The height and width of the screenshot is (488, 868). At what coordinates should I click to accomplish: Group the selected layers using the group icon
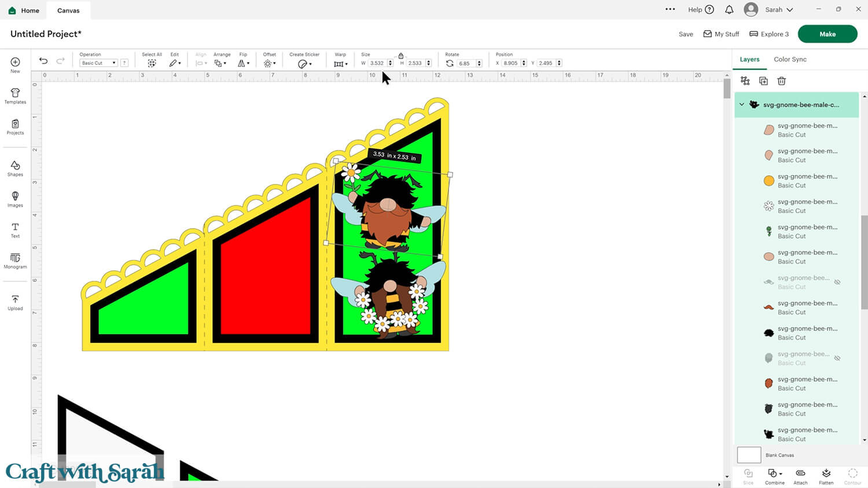745,81
